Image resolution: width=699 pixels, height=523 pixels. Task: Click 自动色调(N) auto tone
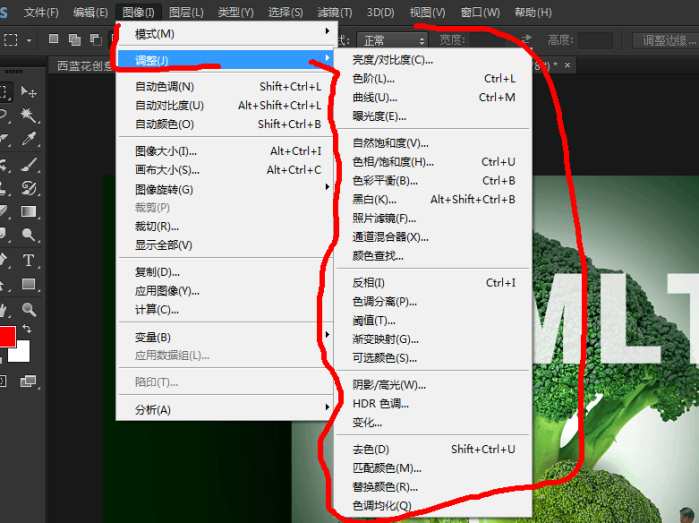click(x=227, y=86)
